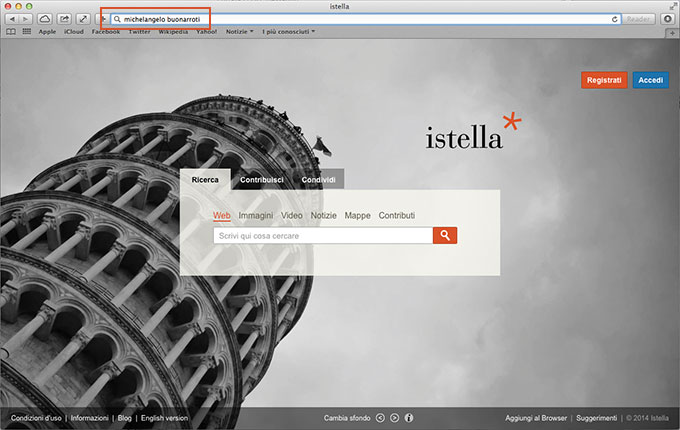Switch to next background wallpaper arrow
Screen dimensions: 680x430
(x=395, y=418)
